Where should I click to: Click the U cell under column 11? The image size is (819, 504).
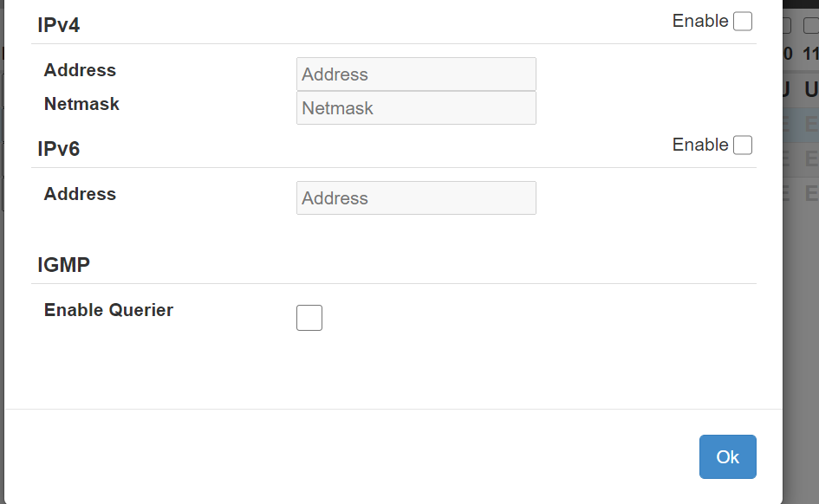click(x=811, y=89)
